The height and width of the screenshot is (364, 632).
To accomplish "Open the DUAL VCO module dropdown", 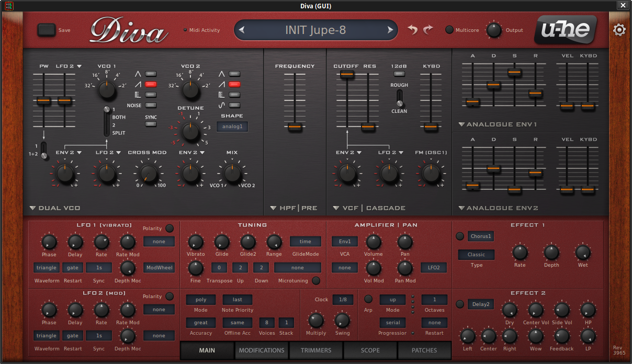I will coord(55,208).
